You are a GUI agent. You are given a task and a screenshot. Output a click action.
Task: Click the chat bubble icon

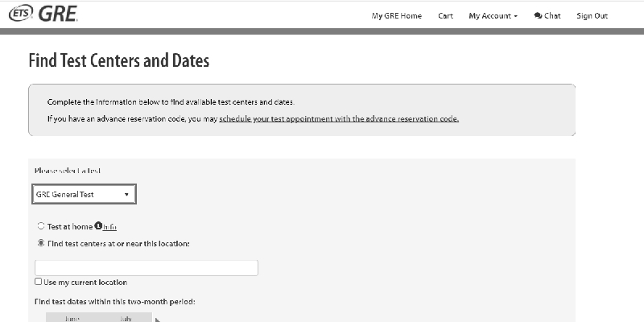538,16
